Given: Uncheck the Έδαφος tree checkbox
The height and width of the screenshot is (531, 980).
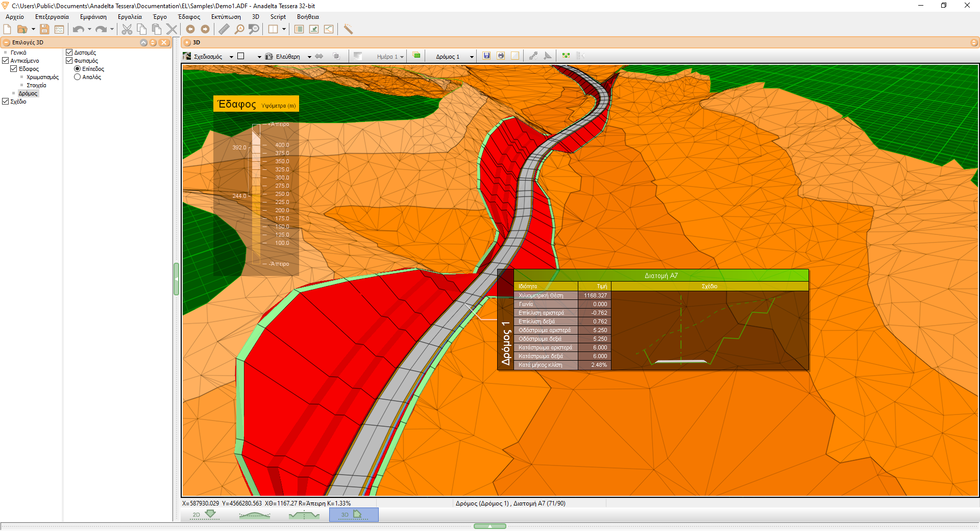Looking at the screenshot, I should point(14,69).
